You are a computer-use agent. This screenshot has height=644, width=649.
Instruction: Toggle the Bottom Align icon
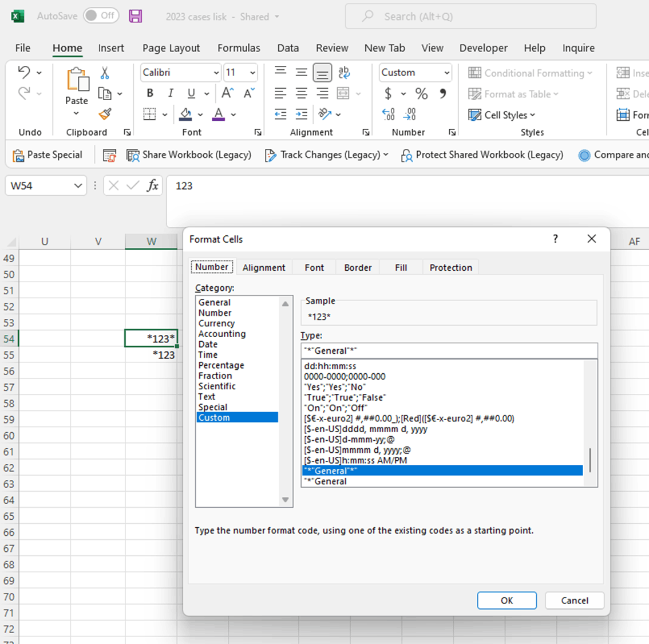[x=322, y=73]
